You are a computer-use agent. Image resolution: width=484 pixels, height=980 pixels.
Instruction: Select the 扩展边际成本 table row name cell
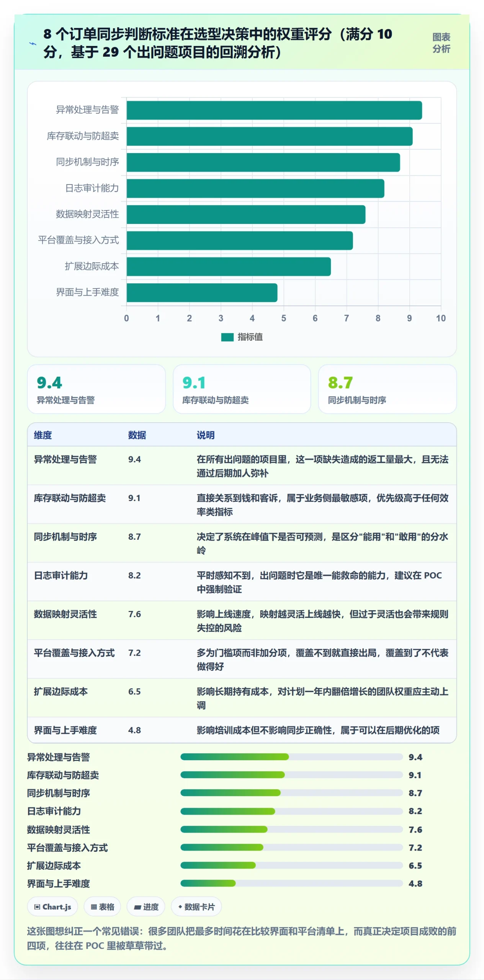click(61, 691)
